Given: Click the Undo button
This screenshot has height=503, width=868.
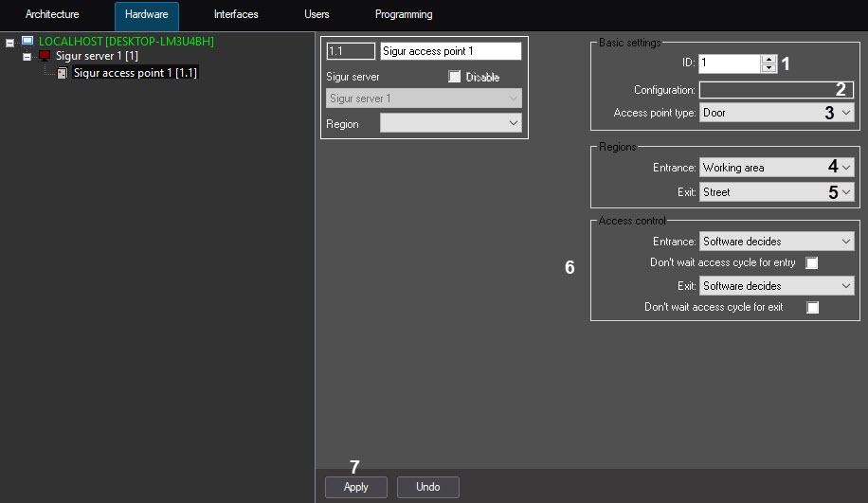Looking at the screenshot, I should click(x=427, y=487).
